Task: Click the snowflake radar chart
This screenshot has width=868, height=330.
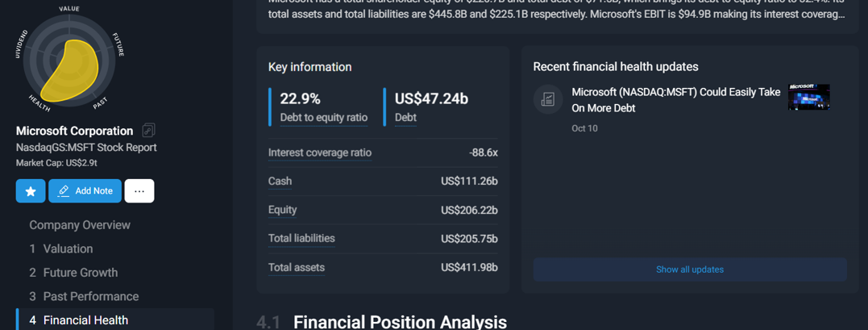Action: 70,61
